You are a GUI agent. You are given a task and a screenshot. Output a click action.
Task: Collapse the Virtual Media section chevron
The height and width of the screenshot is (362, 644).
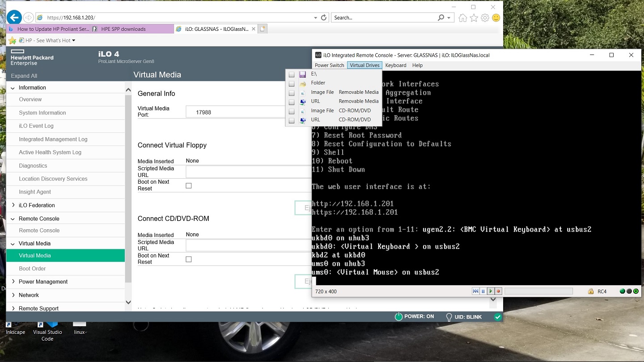[x=13, y=244]
